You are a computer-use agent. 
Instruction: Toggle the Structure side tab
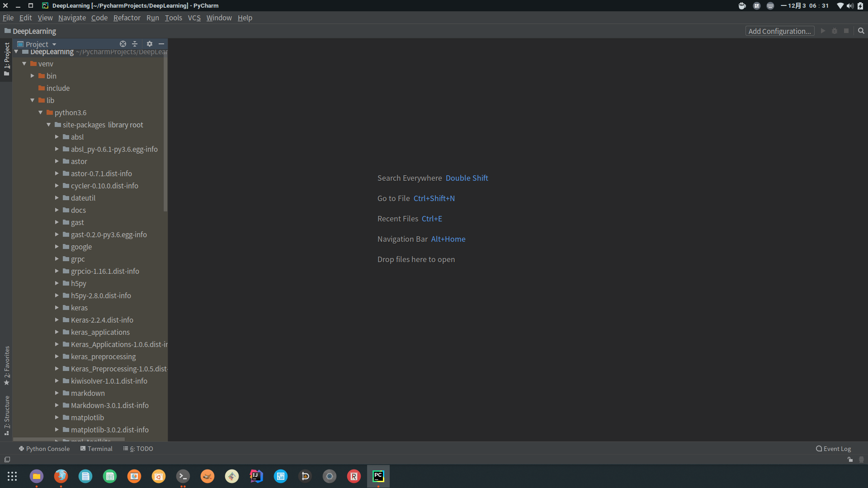point(6,415)
